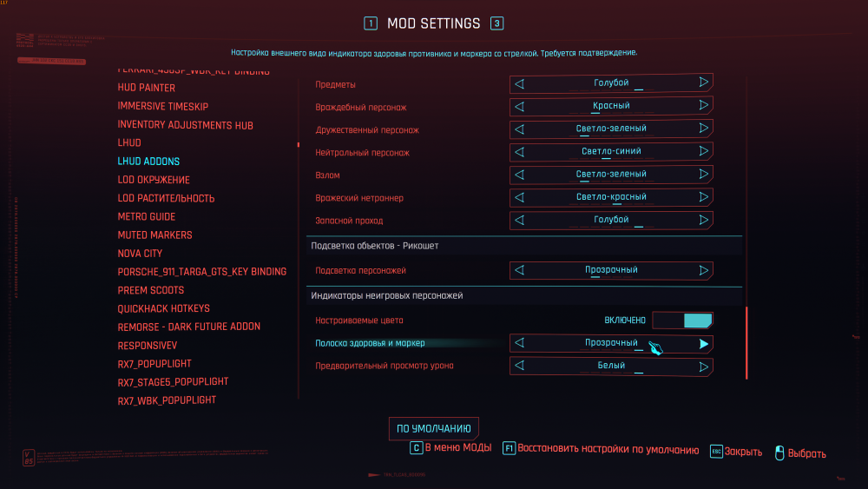
Task: Click the left arrow for Взлом
Action: point(520,175)
